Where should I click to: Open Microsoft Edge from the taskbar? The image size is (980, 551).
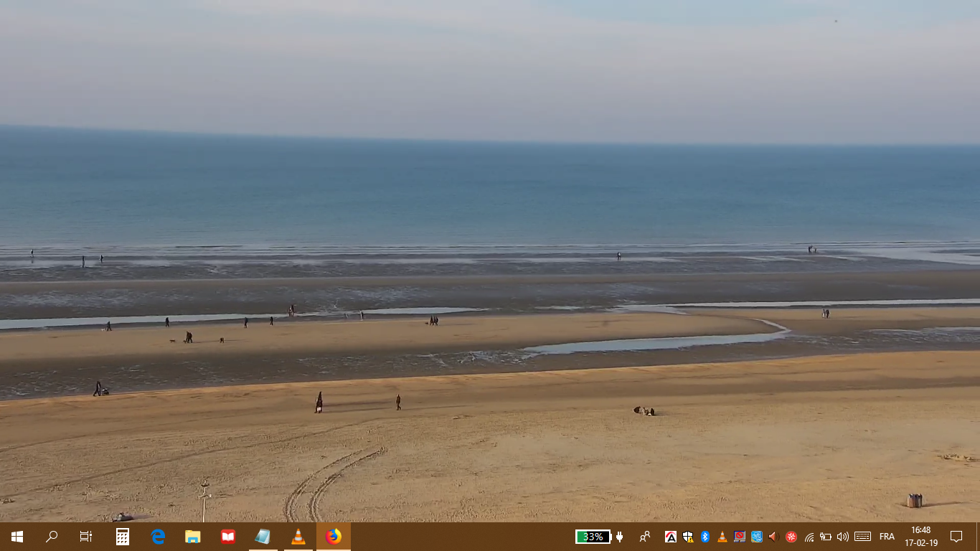click(x=158, y=537)
